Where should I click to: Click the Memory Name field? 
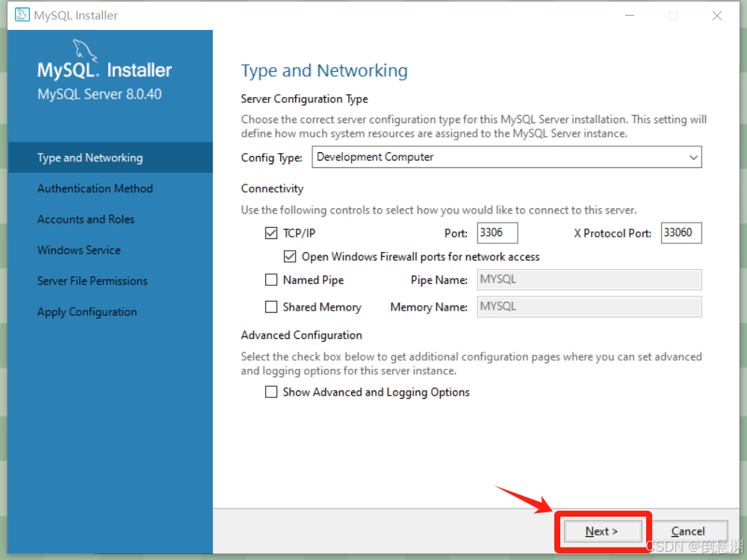click(x=589, y=307)
